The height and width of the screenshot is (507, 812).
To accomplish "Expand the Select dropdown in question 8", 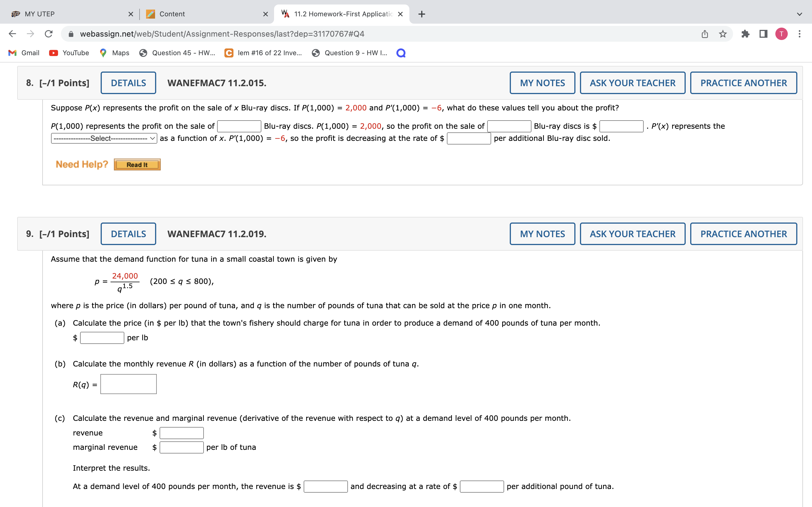I will [104, 139].
